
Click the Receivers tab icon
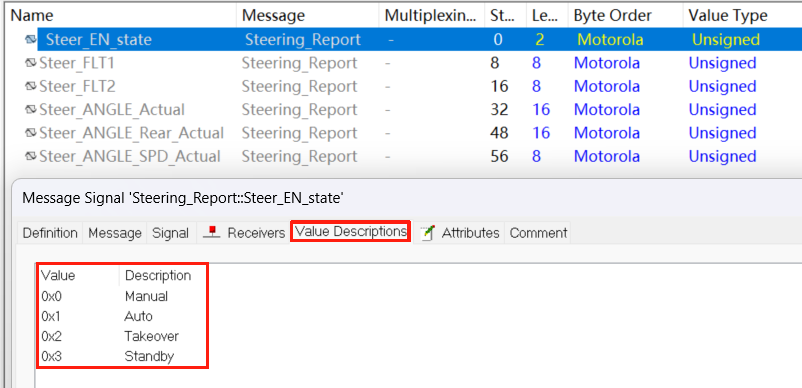211,233
